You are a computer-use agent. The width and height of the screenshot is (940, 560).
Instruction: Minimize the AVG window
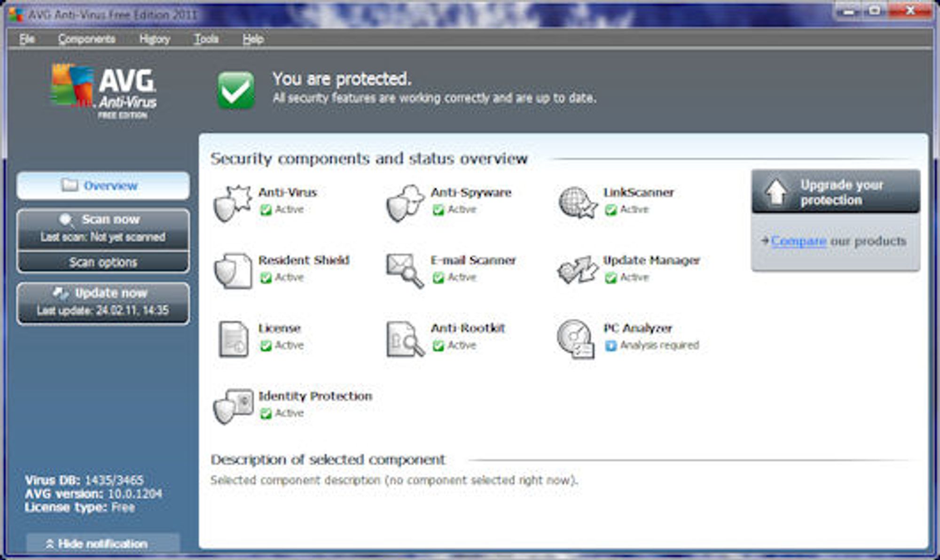click(849, 11)
